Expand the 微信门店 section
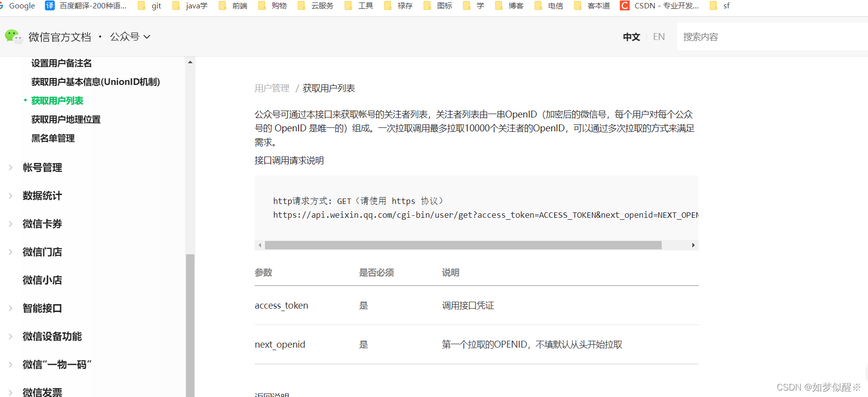Image resolution: width=868 pixels, height=397 pixels. (x=42, y=252)
